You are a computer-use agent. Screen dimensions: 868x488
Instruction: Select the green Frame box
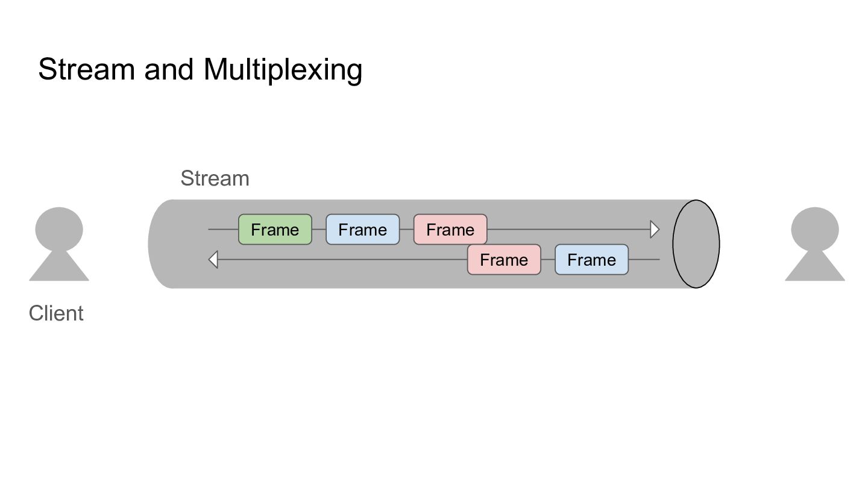275,230
